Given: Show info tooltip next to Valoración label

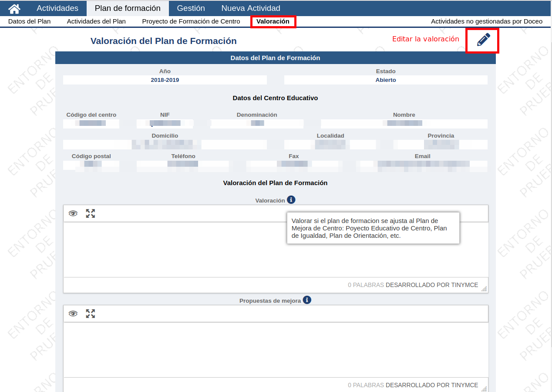Looking at the screenshot, I should (x=291, y=200).
